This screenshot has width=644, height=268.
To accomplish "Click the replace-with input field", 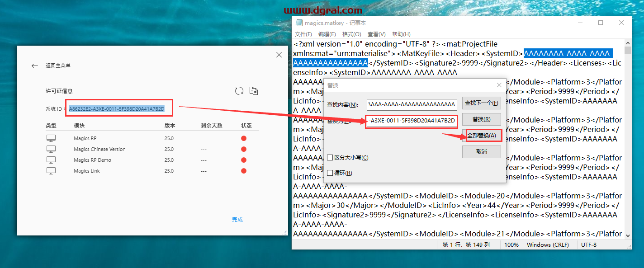I will click(412, 121).
